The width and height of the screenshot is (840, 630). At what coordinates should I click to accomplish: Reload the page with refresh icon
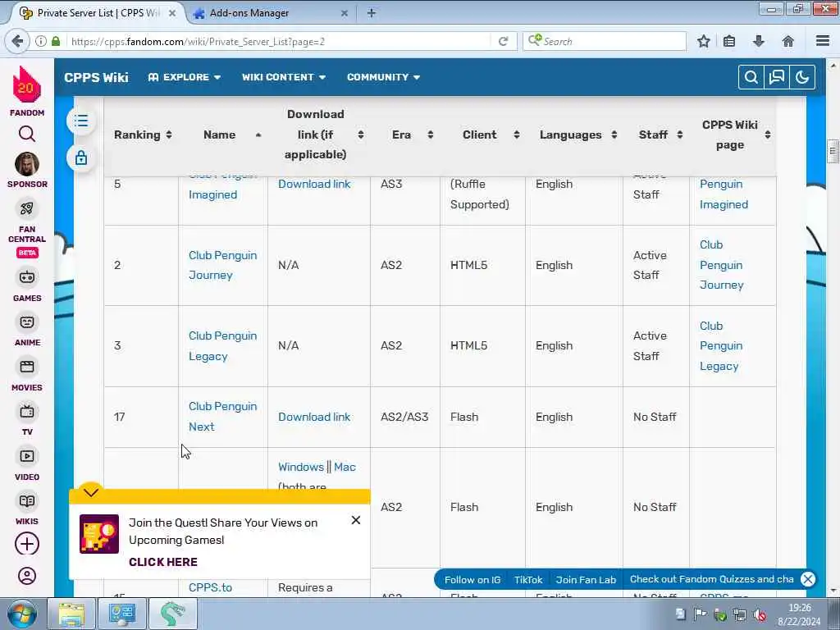tap(503, 41)
